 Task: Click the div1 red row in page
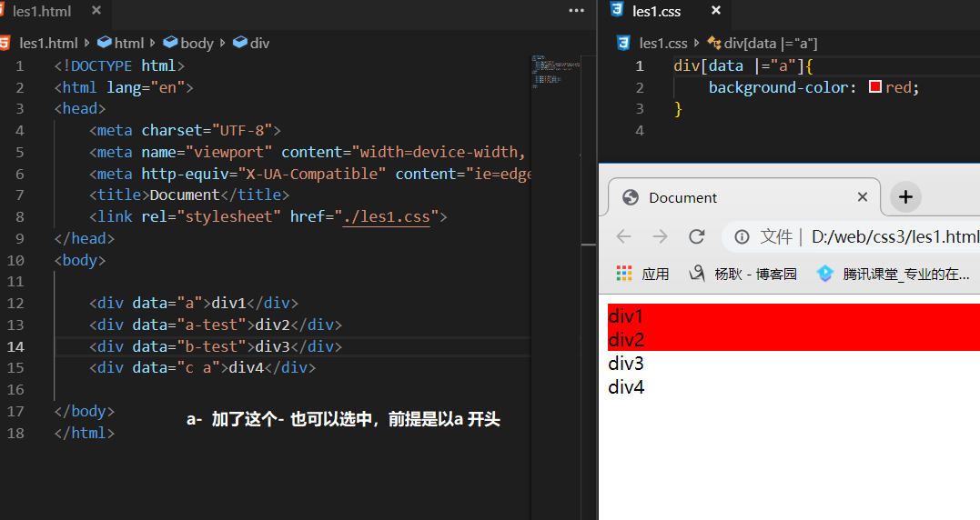tap(793, 315)
